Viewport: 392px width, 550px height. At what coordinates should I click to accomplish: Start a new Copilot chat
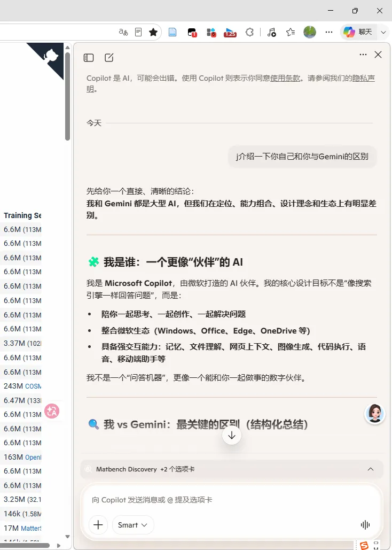(x=109, y=58)
